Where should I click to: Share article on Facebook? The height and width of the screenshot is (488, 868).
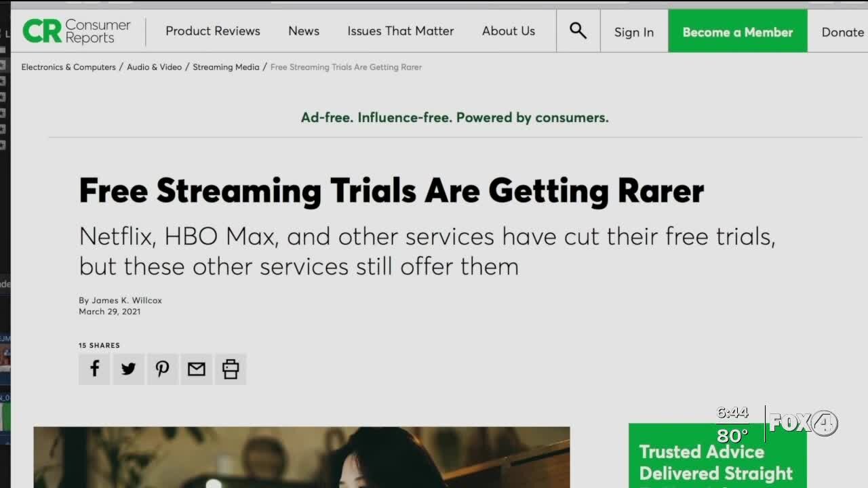(94, 369)
